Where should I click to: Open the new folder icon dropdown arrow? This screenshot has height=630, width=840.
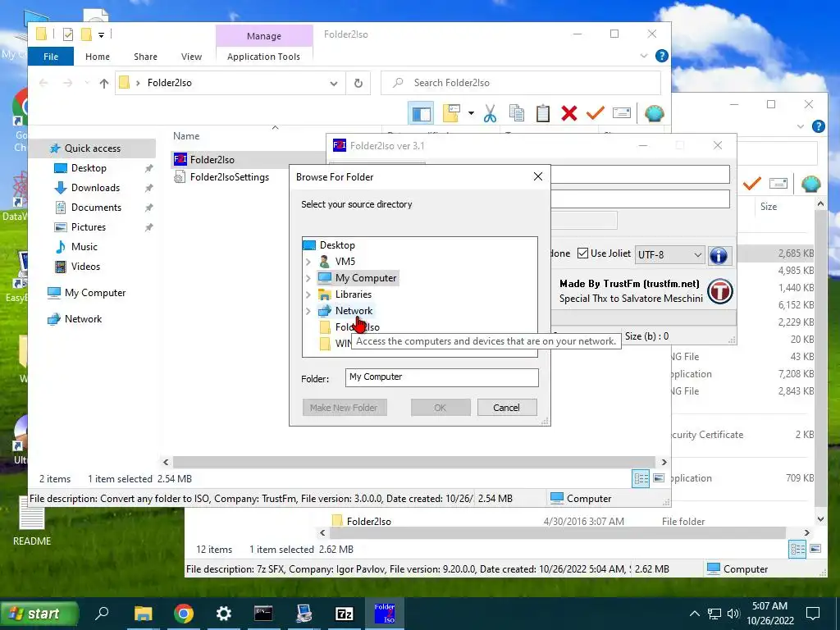click(x=471, y=113)
